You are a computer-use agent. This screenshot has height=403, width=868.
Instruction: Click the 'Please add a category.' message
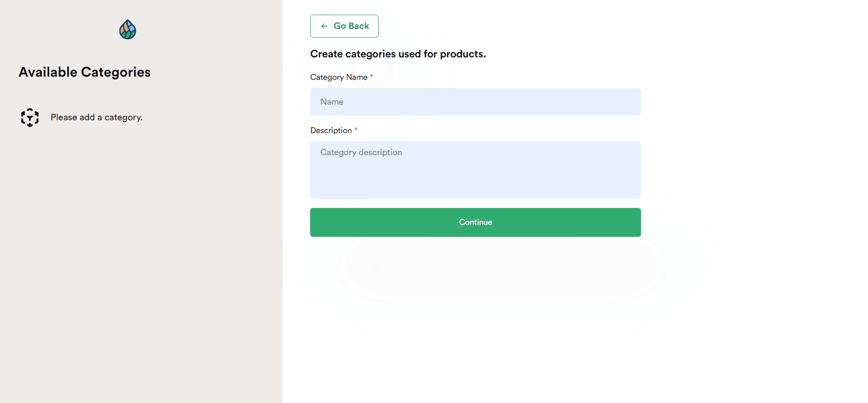[96, 118]
